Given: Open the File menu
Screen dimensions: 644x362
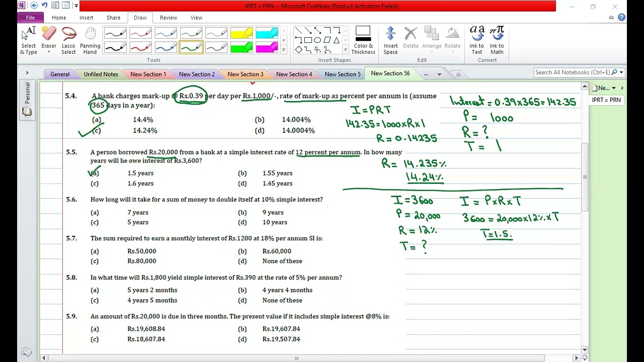Looking at the screenshot, I should (31, 18).
